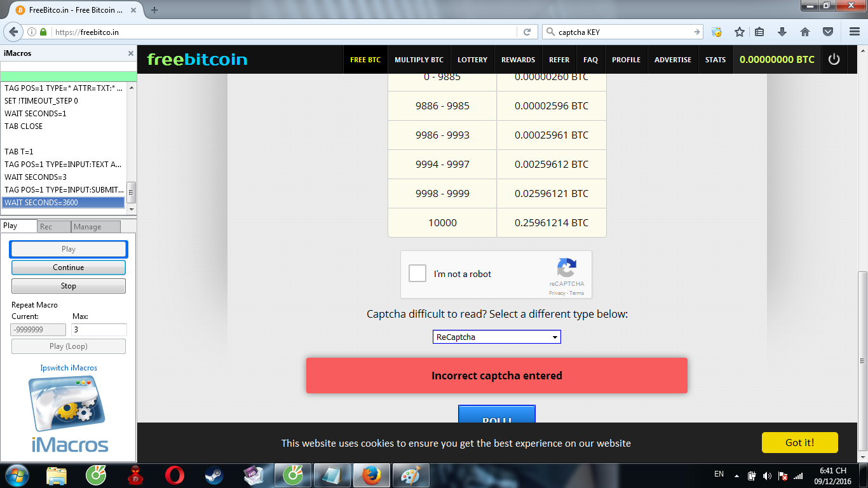Select the WAIT SECONDS=3600 macro line

[64, 203]
